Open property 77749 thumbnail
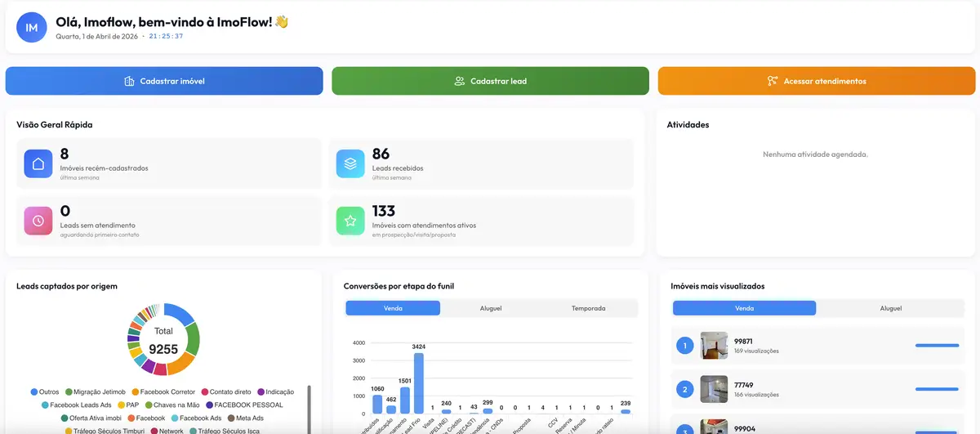 click(714, 389)
